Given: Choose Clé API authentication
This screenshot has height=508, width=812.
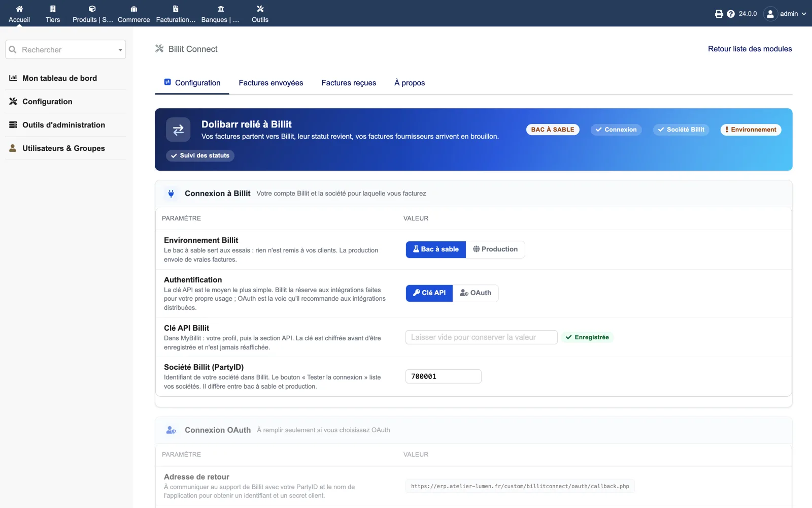Looking at the screenshot, I should coord(429,293).
